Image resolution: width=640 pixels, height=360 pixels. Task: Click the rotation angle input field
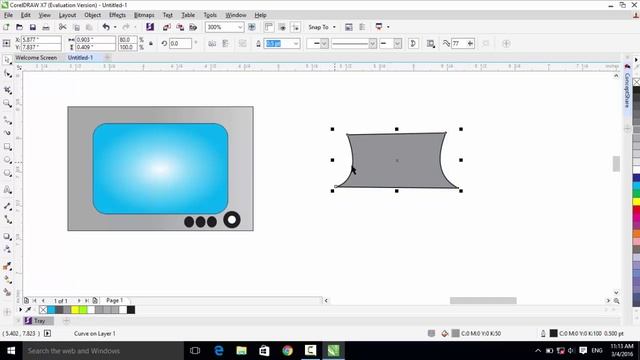pos(180,43)
